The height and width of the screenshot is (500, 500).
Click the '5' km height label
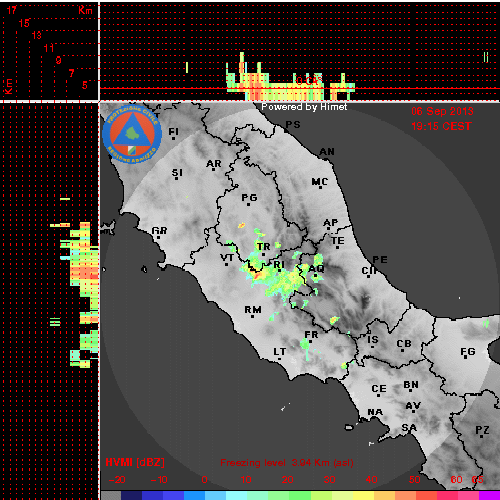(85, 85)
